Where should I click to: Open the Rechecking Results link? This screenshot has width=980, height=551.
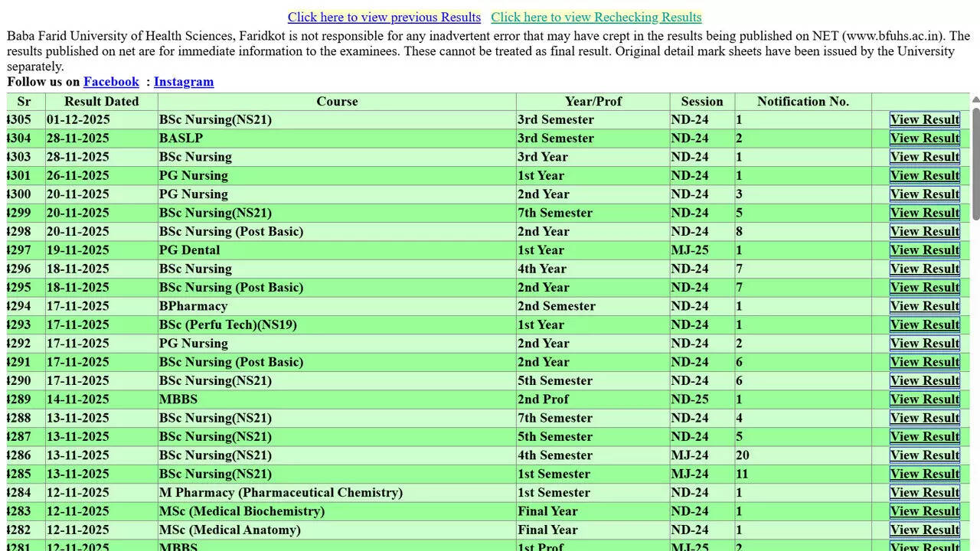tap(596, 17)
